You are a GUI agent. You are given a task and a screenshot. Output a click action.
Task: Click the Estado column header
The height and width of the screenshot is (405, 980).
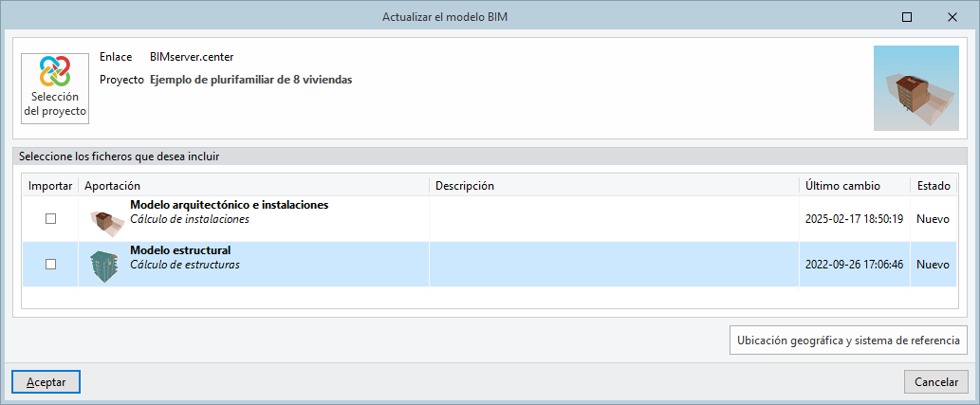pyautogui.click(x=934, y=186)
